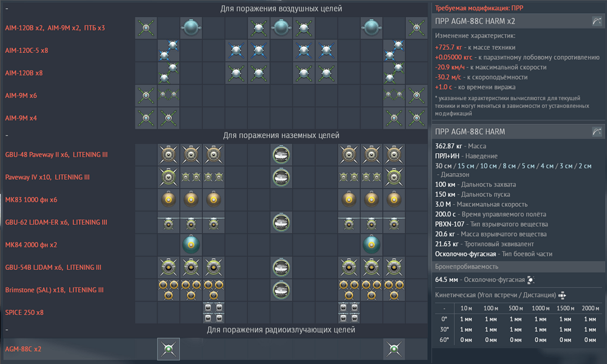Open the graph icon on ПРР AGM-88C HARM x2 header
This screenshot has height=364, width=607.
tap(597, 21)
